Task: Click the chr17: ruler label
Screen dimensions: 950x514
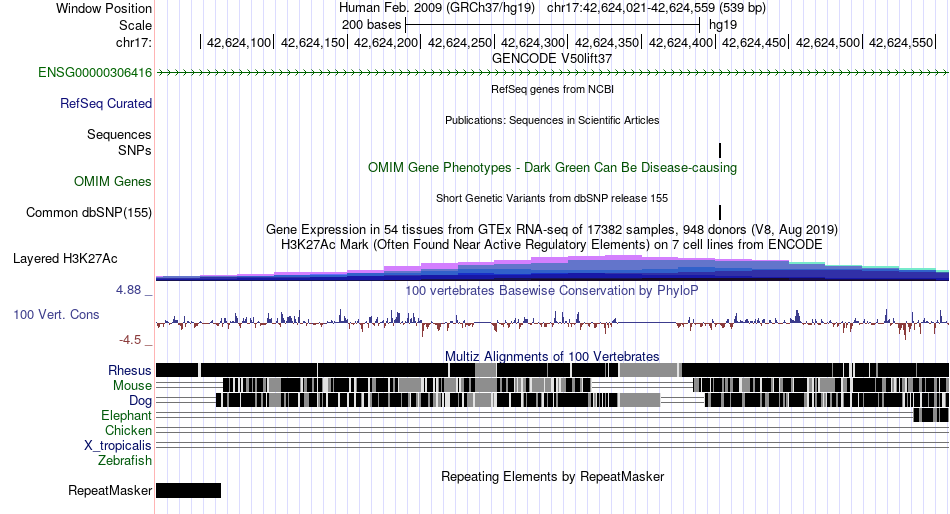Action: point(133,42)
